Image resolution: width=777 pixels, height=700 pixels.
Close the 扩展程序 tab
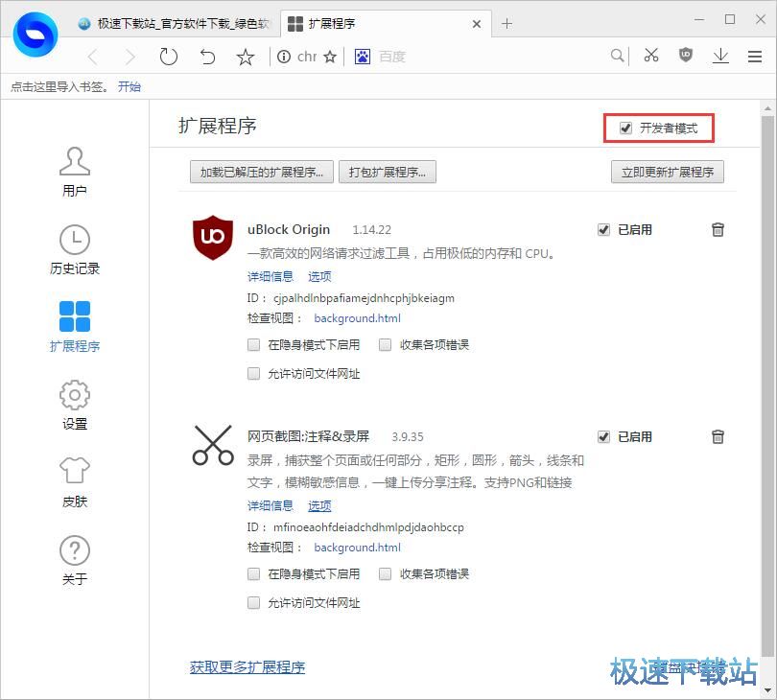point(476,24)
